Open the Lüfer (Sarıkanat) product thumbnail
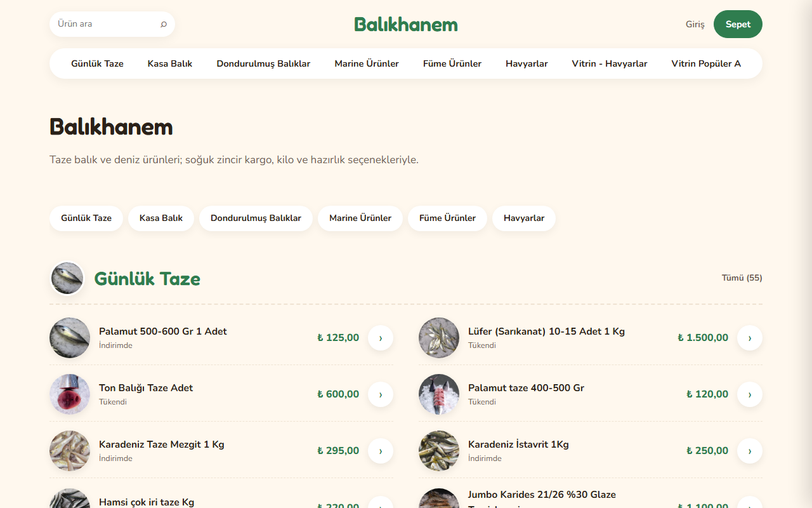 [x=439, y=338]
